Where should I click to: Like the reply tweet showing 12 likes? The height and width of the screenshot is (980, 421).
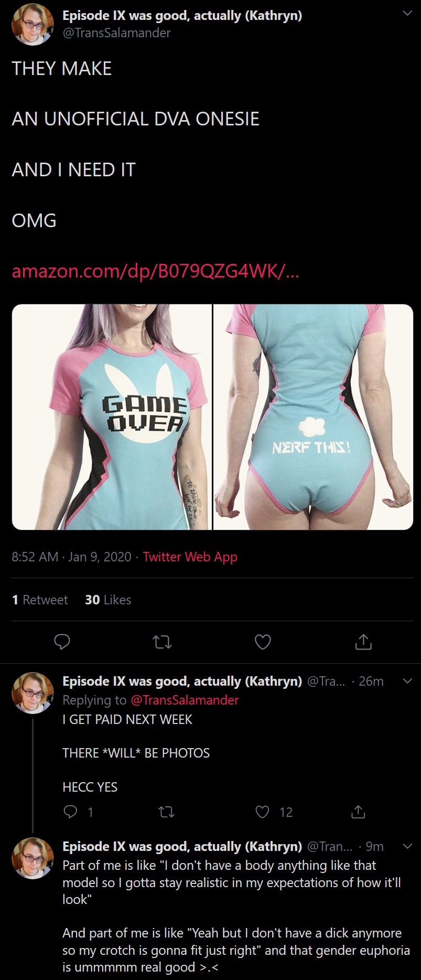[x=262, y=812]
